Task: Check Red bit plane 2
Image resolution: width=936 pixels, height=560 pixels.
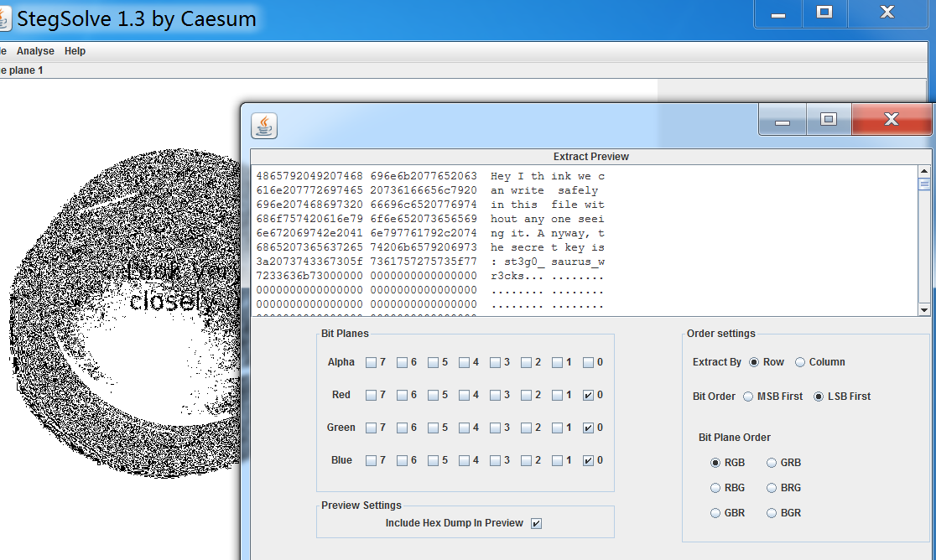Action: tap(527, 396)
